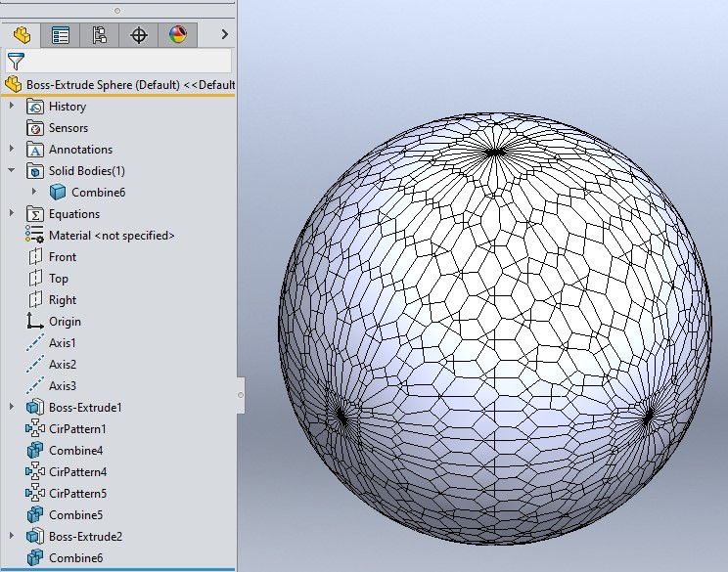Select the Front plane icon
728x572 pixels.
pos(35,256)
